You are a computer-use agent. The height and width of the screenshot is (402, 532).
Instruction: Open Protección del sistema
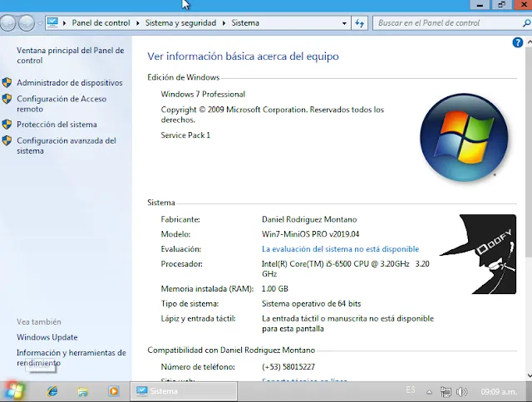point(57,125)
